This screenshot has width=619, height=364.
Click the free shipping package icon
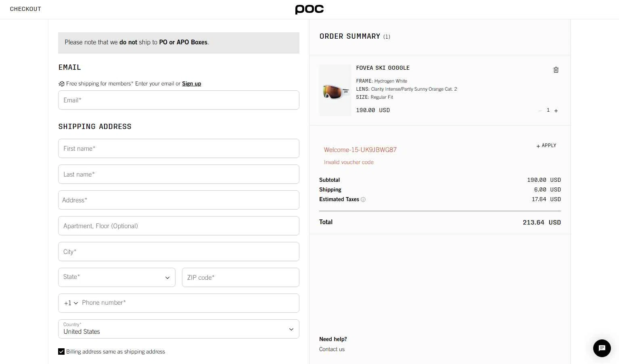[x=61, y=84]
